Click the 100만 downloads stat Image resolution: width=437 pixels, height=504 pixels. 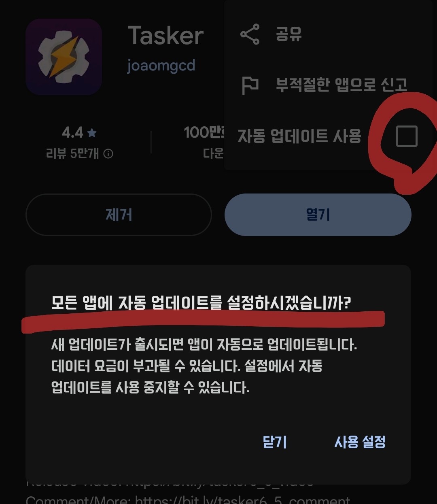[x=204, y=132]
